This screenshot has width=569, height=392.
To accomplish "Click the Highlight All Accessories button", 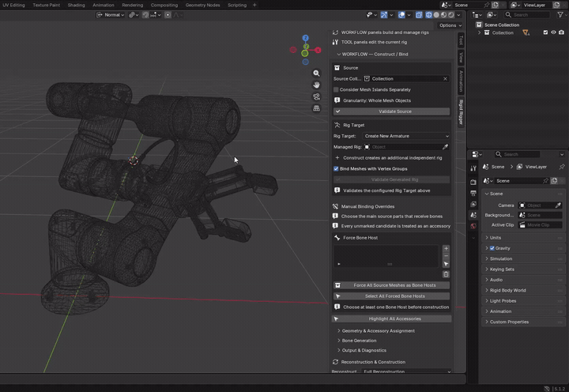I will (x=391, y=318).
